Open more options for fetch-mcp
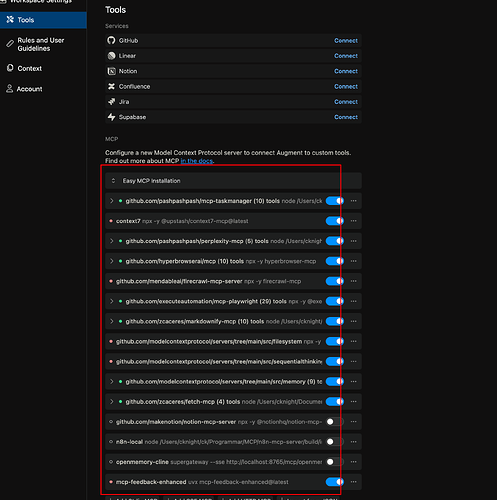Screen dimensions: 497x500 point(354,402)
